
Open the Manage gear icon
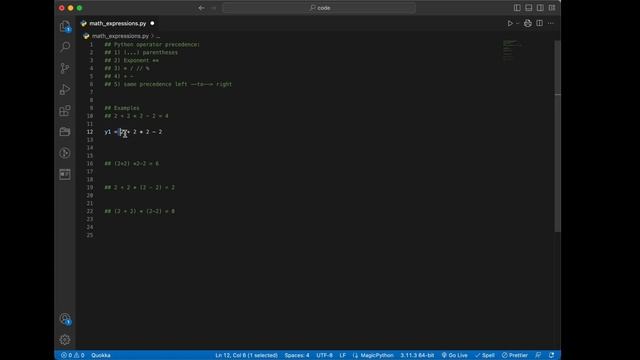65,340
